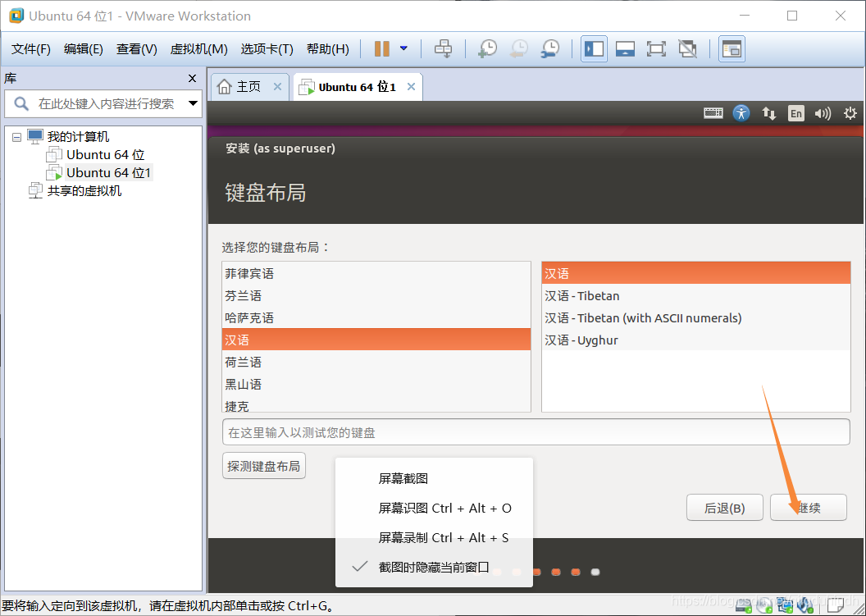The width and height of the screenshot is (866, 616).
Task: Open the 选项卡(T) menu
Action: tap(267, 49)
